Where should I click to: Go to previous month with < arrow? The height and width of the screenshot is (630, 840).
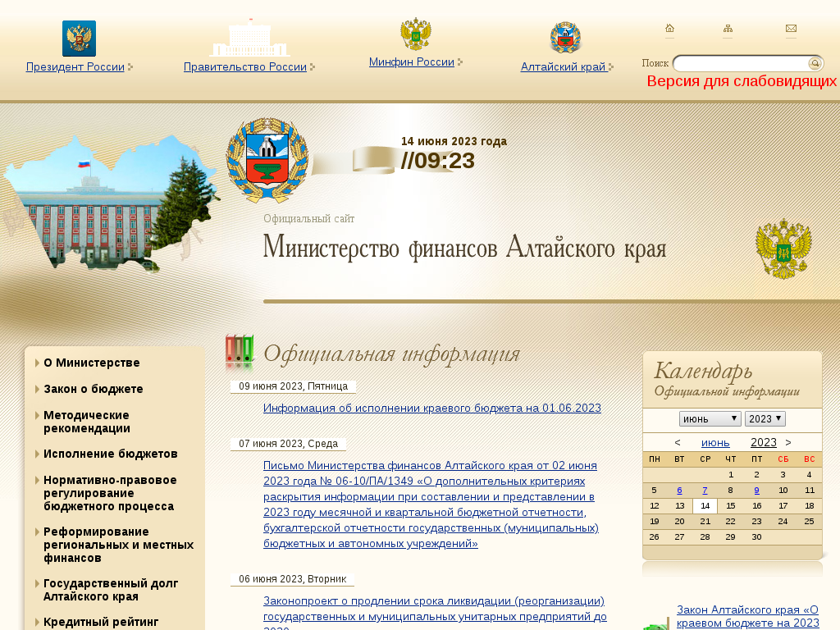click(678, 442)
